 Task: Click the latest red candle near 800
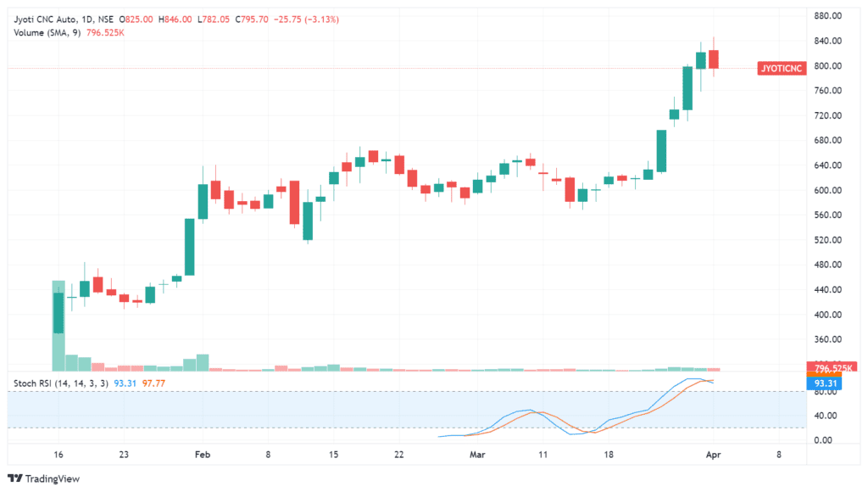tap(714, 59)
